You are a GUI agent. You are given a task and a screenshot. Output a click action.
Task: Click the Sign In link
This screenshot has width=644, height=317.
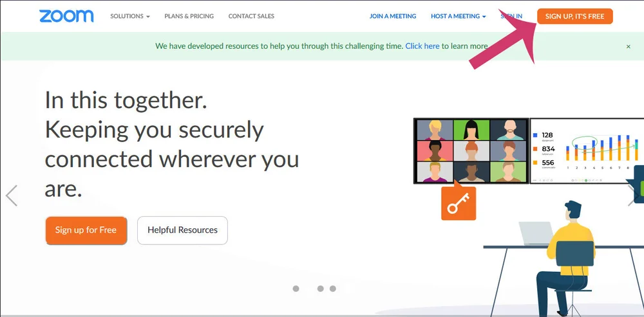(511, 16)
